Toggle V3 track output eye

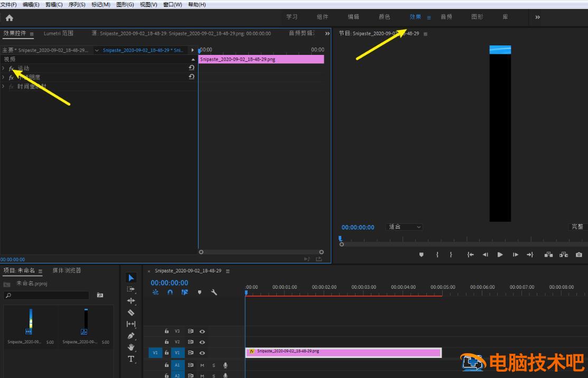(202, 331)
